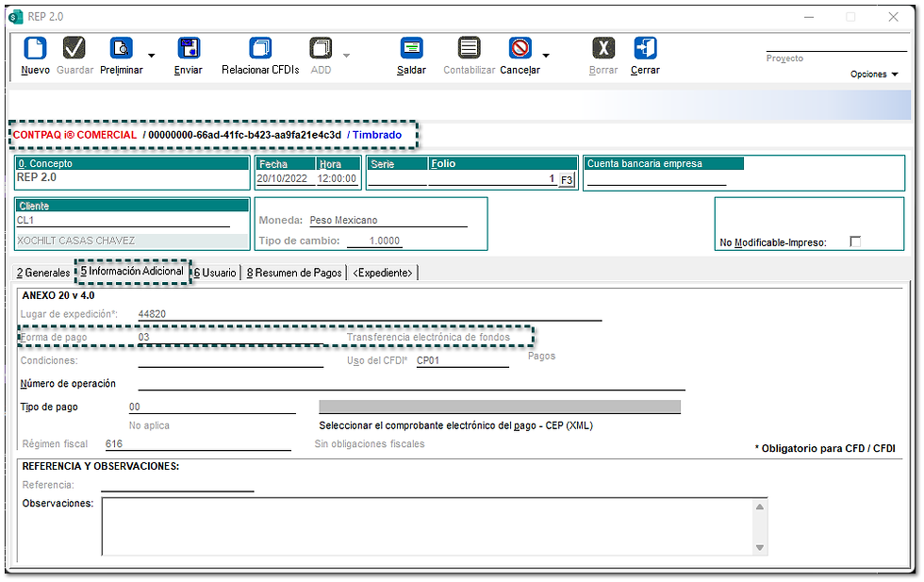
Task: Open the Preliminar preview icon
Action: tap(122, 48)
